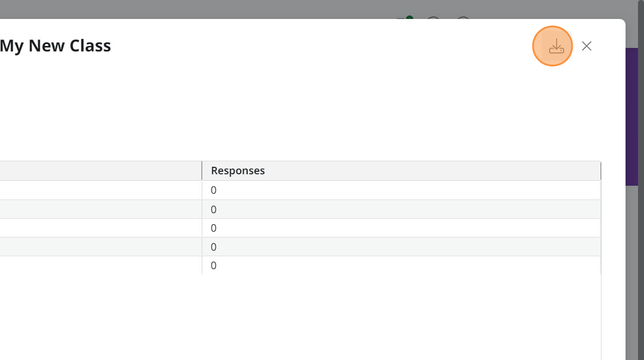Select the first row showing 0 responses
This screenshot has width=644, height=360.
coord(213,190)
